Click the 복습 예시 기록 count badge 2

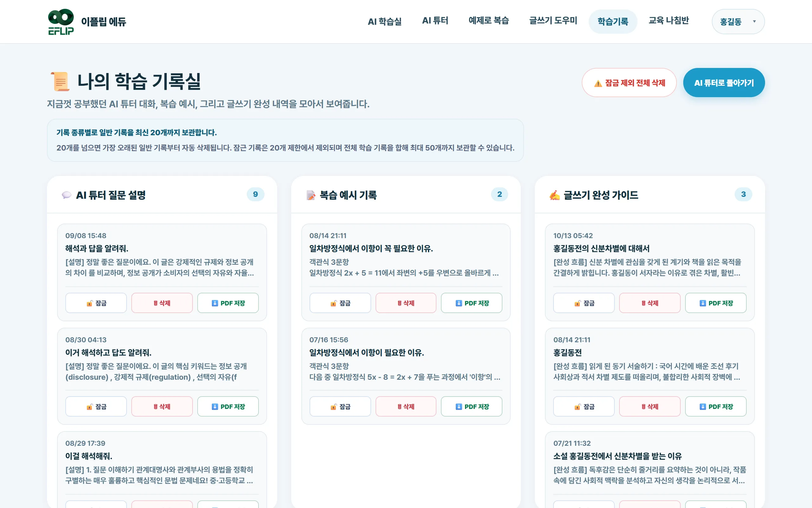(499, 194)
